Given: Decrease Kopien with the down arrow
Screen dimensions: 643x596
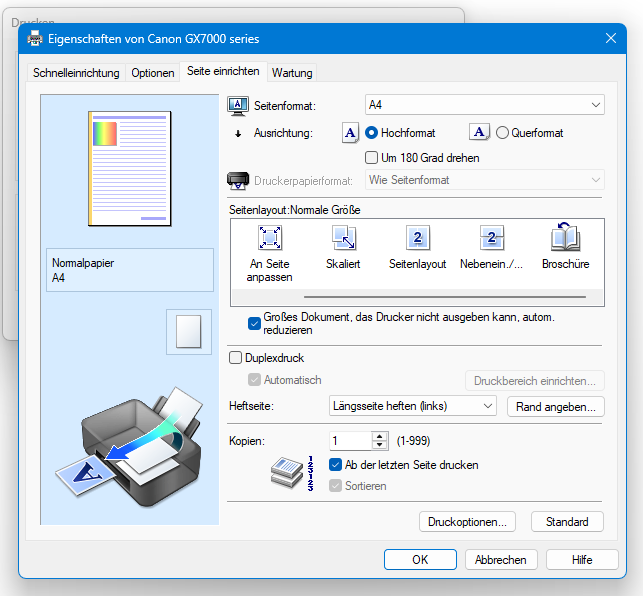Looking at the screenshot, I should [x=380, y=445].
